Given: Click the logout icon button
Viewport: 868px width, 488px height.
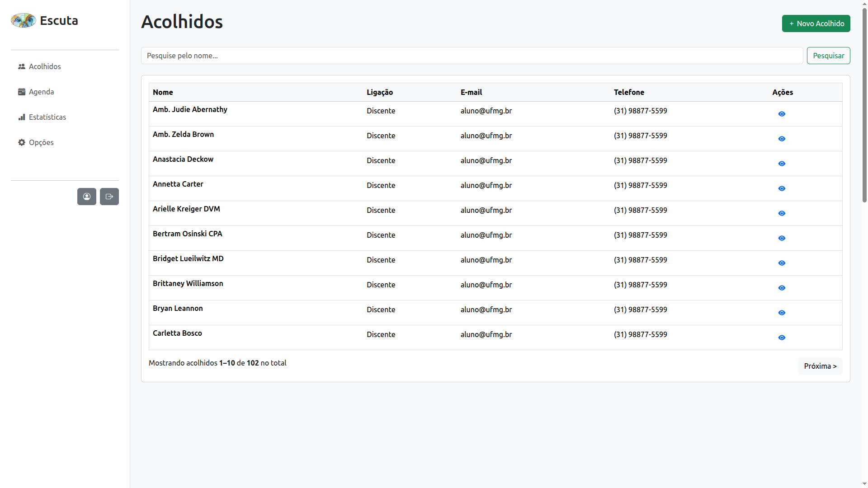Looking at the screenshot, I should pos(109,197).
